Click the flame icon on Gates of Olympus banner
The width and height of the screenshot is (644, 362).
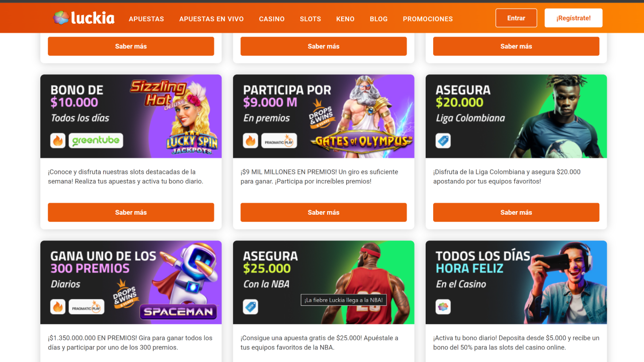[x=251, y=141]
